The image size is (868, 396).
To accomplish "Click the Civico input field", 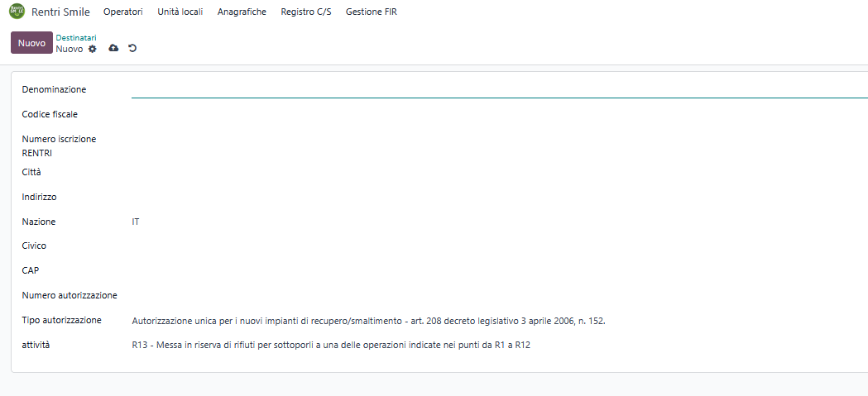I will pyautogui.click(x=499, y=246).
